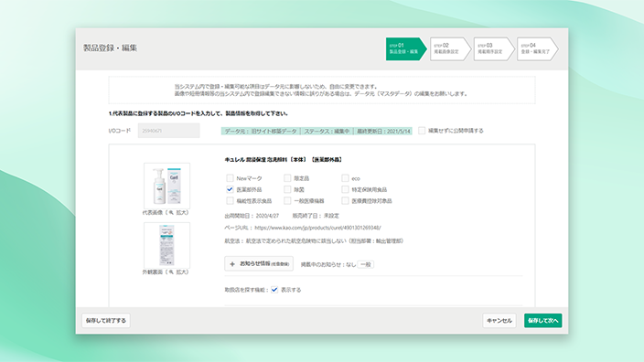Check the 医療費控除対象品 checkbox
This screenshot has width=644, height=362.
[345, 201]
